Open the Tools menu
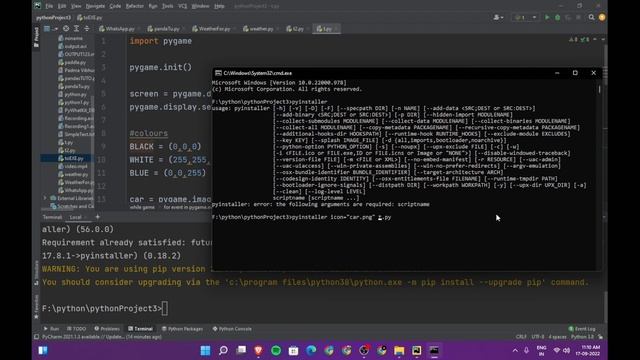The image size is (640, 360). click(x=167, y=6)
